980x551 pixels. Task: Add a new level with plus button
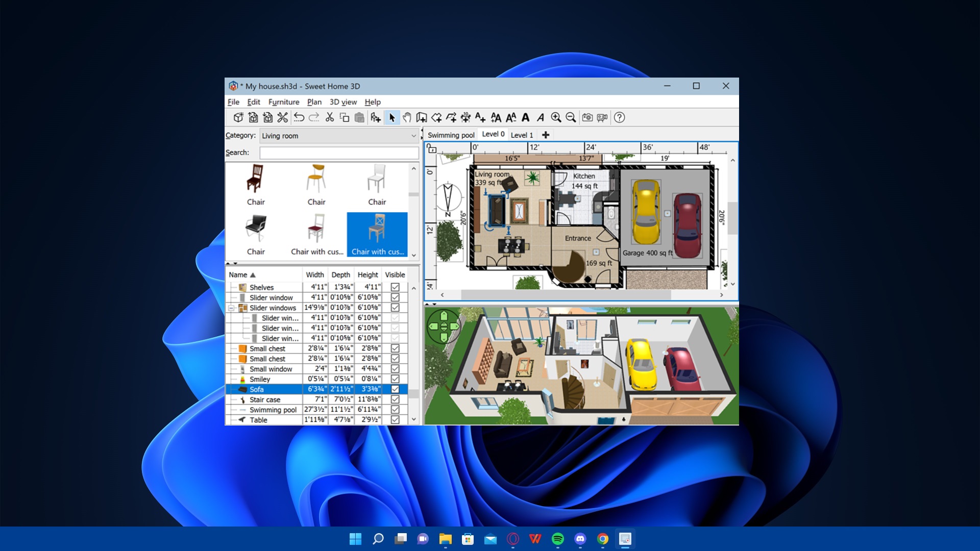[546, 135]
